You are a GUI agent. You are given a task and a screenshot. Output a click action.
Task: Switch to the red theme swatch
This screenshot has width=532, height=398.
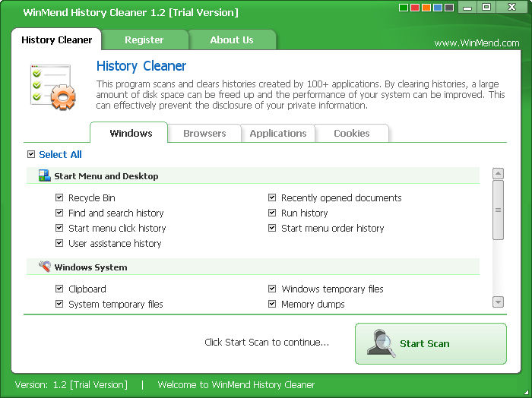pos(416,8)
